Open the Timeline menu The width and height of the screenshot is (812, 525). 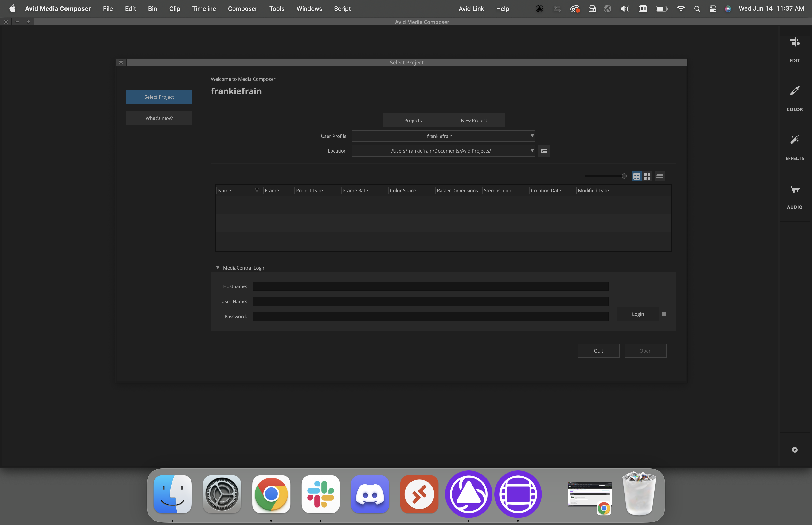point(204,8)
